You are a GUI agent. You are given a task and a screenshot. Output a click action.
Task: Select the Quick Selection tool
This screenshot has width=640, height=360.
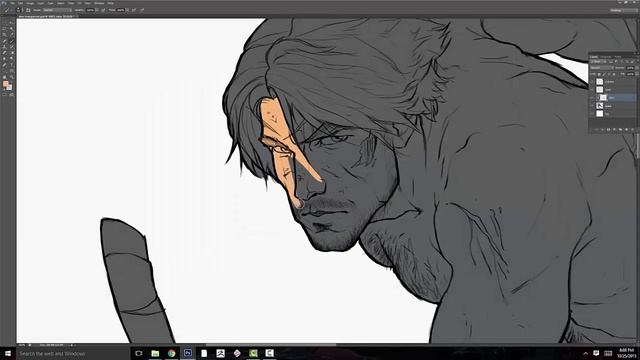pyautogui.click(x=11, y=29)
